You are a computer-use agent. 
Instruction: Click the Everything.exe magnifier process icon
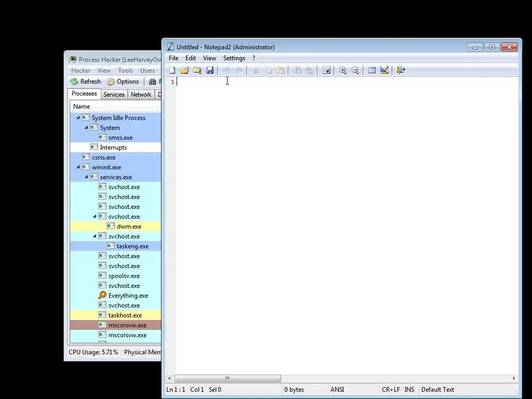(102, 295)
